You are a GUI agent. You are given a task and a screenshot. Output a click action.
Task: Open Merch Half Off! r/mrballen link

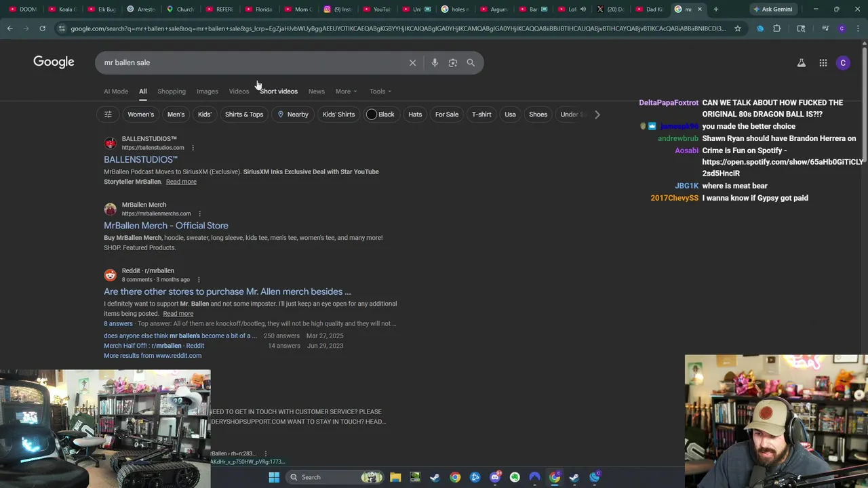pyautogui.click(x=154, y=346)
